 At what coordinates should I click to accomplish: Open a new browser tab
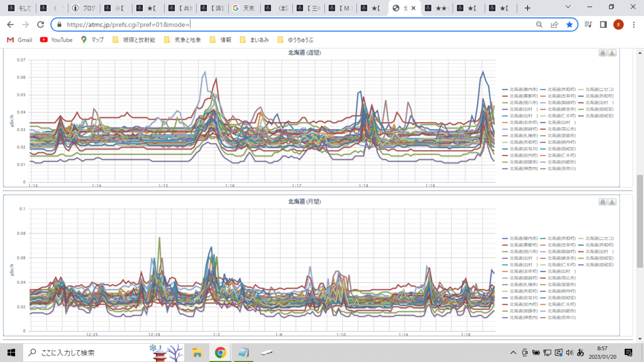(x=528, y=8)
